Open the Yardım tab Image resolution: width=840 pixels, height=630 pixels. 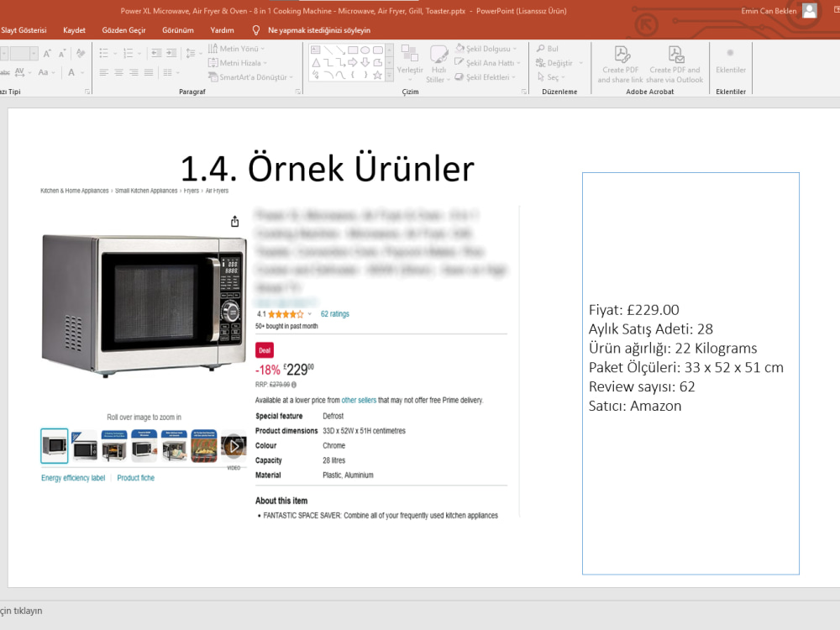click(222, 30)
